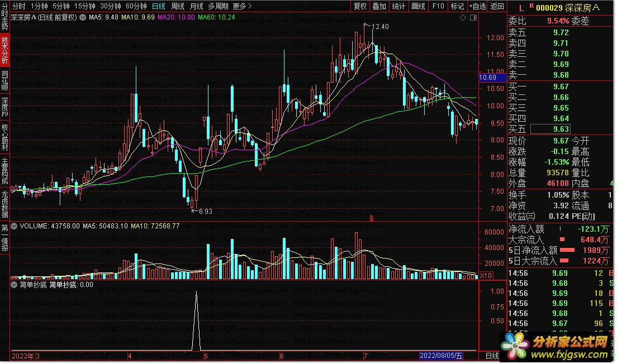Viewport: 617px width, 364px height.
Task: Click 买三 price 9.65
Action: point(561,108)
